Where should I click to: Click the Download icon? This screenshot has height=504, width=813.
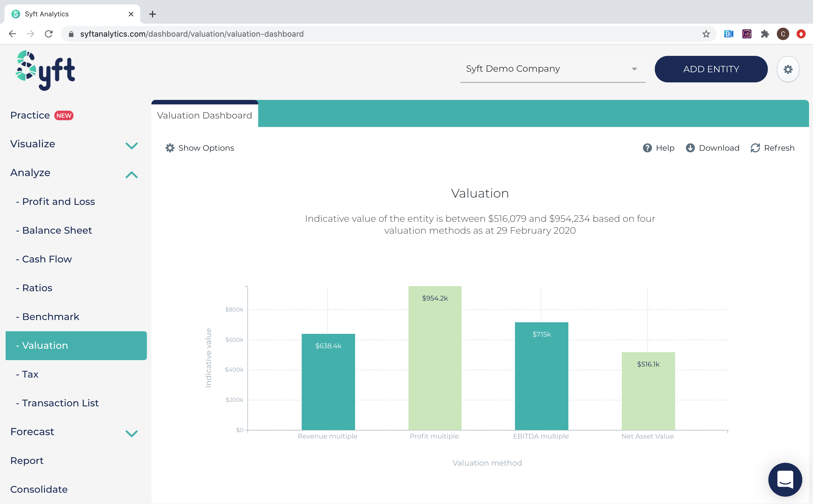point(690,148)
